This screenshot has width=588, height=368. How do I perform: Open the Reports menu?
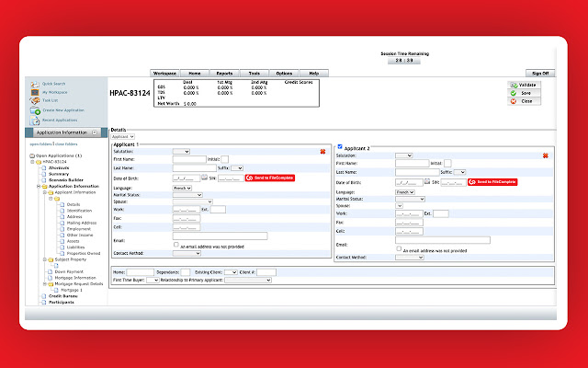pyautogui.click(x=224, y=73)
